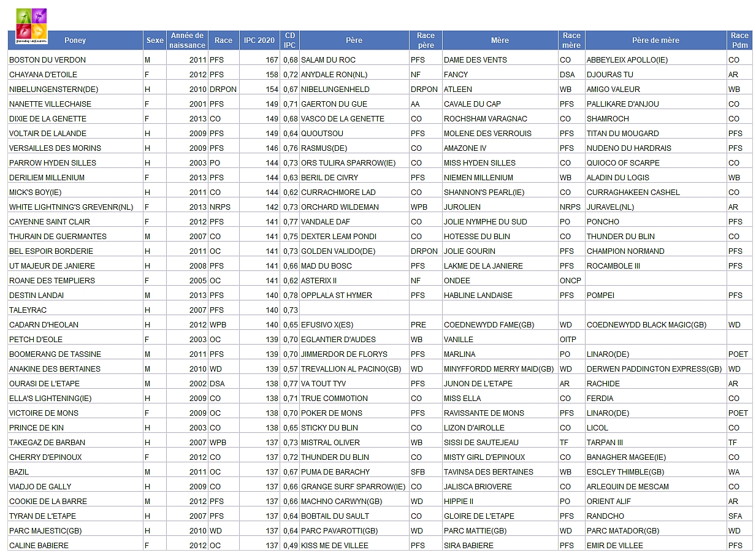The image size is (756, 558).
Task: Select pony ELLA'S LIGHTENING(IE)
Action: point(50,399)
